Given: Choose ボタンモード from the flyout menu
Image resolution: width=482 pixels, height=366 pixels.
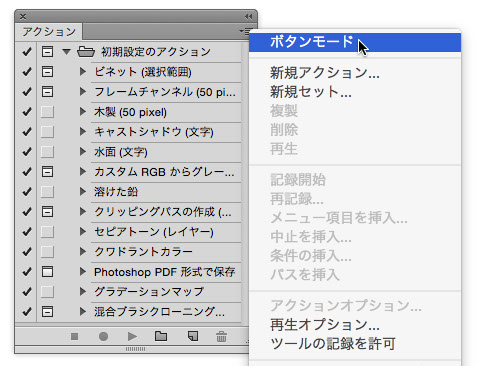Looking at the screenshot, I should 355,42.
